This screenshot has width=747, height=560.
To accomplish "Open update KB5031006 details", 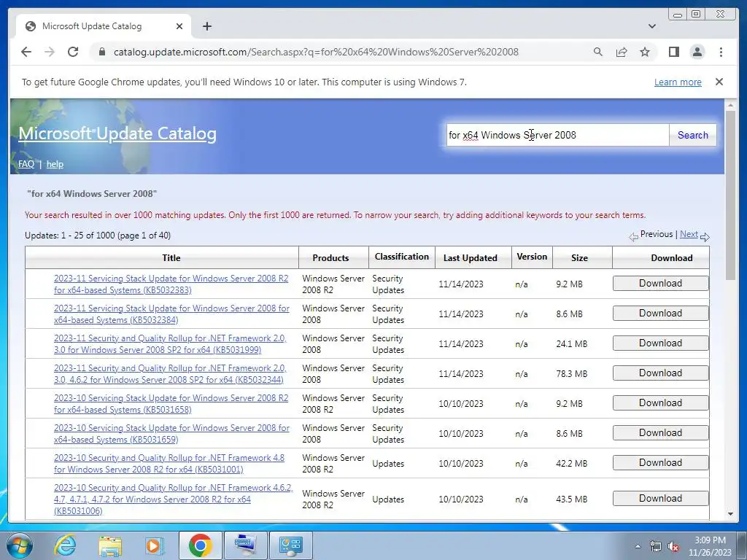I will [174, 499].
